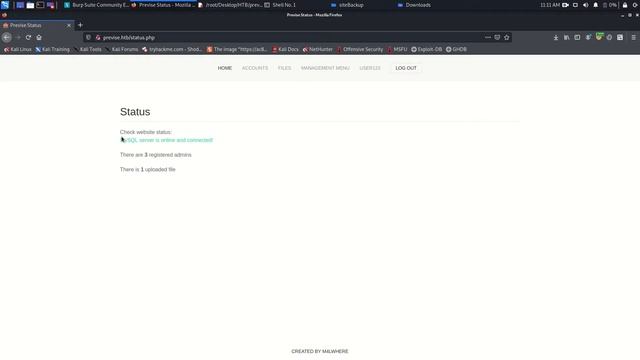Screen dimensions: 640x360
Task: Open tryhackme.com bookmark
Action: [x=172, y=49]
